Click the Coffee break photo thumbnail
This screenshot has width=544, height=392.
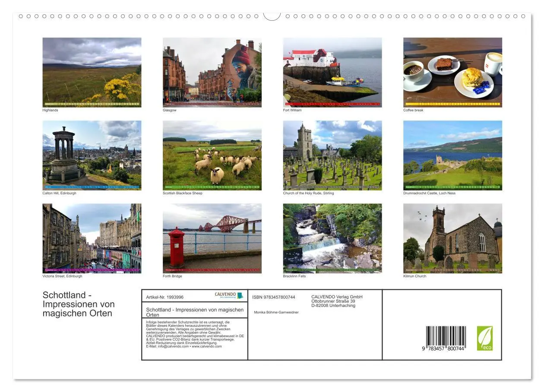(452, 72)
